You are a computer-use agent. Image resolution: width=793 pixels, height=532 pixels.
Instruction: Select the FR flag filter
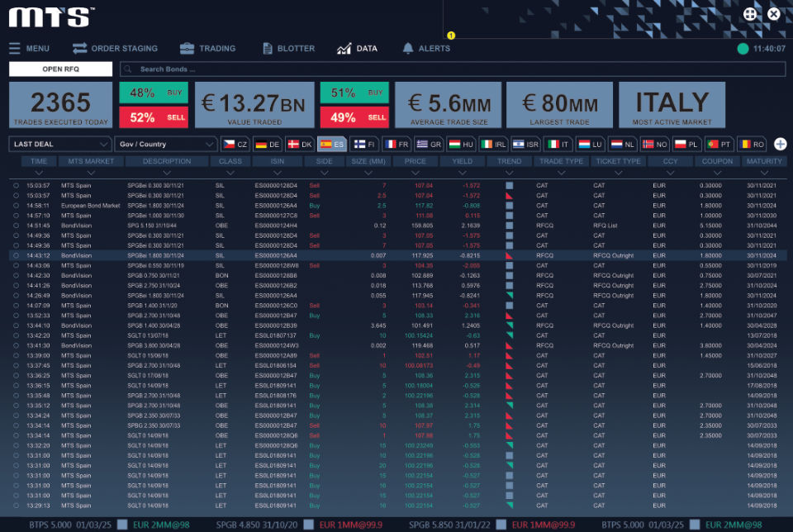click(396, 144)
